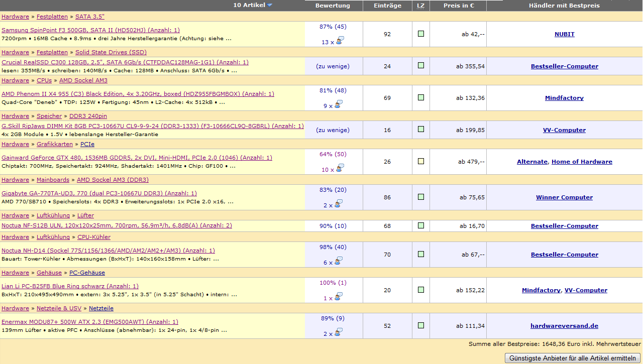Open sort dropdown arrow beside 10 Artikel

pos(270,6)
